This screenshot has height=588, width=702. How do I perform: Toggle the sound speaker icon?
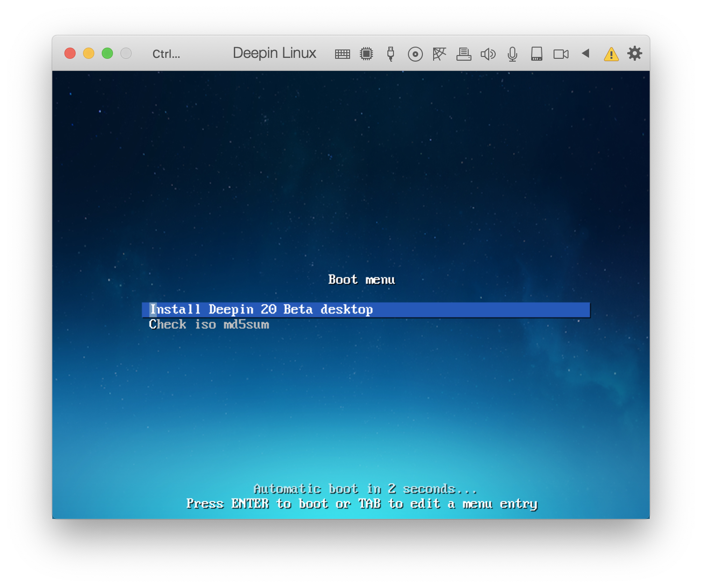[x=488, y=54]
